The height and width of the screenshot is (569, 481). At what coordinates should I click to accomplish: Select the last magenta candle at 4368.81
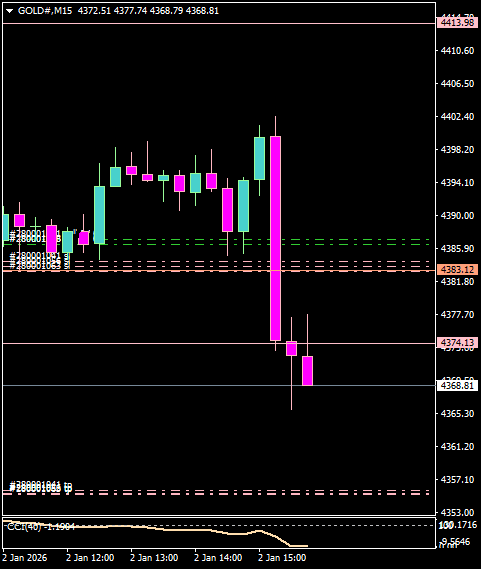(307, 371)
